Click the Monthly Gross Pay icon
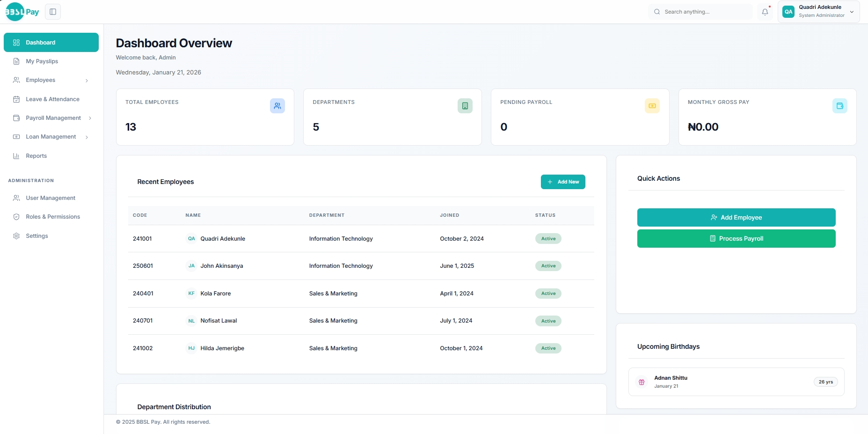 [840, 106]
